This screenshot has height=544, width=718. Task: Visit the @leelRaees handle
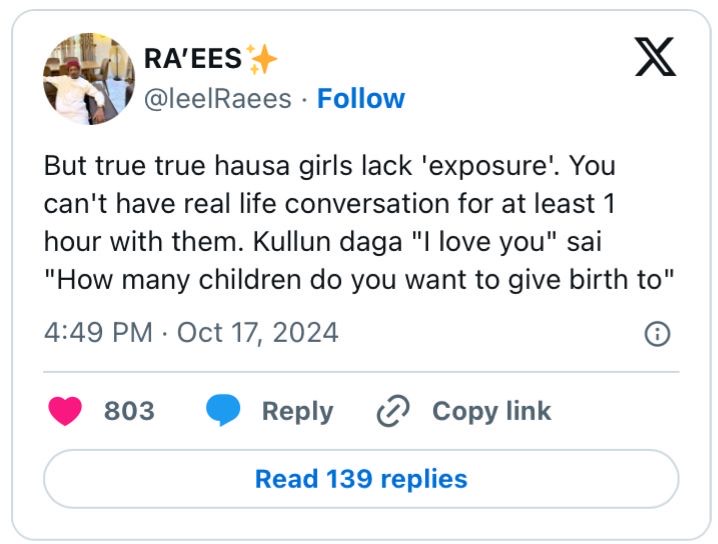[218, 99]
